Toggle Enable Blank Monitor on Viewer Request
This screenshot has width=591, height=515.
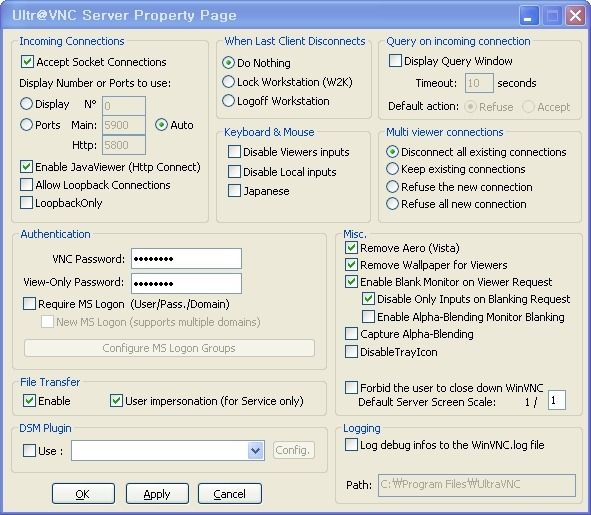click(351, 282)
